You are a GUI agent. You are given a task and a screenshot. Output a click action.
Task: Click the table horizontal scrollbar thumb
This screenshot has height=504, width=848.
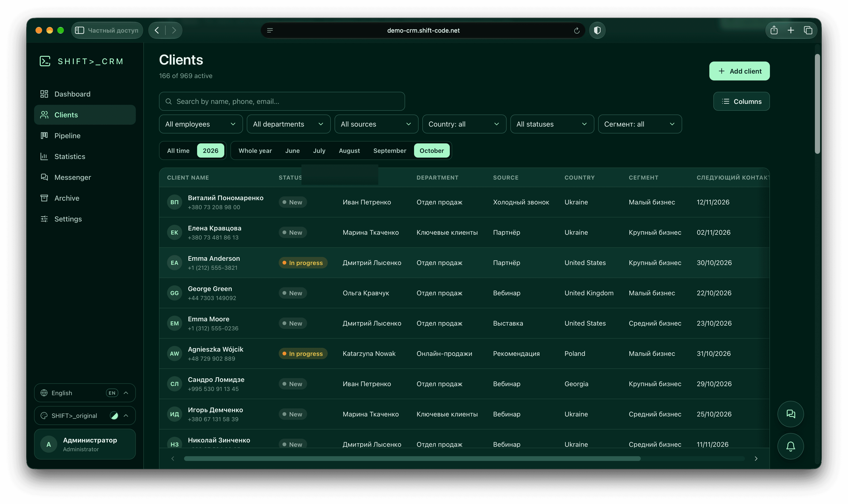[x=412, y=459]
